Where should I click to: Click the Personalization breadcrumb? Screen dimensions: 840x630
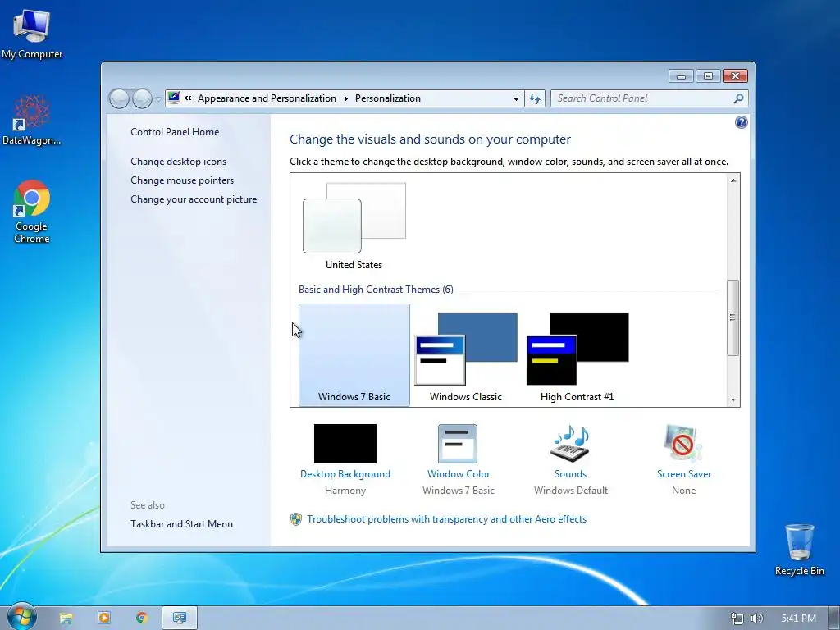[388, 98]
